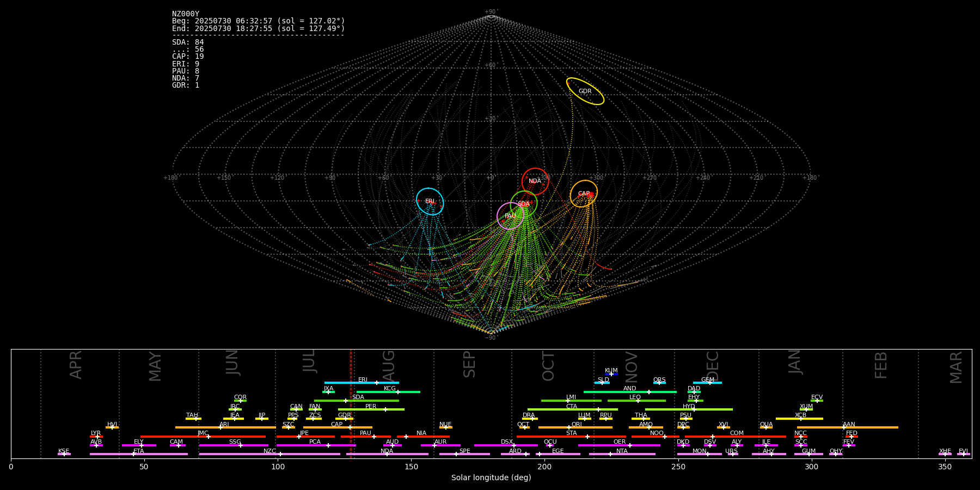Click the red STA shower bar
Viewport: 980px width, 490px height.
(x=571, y=436)
